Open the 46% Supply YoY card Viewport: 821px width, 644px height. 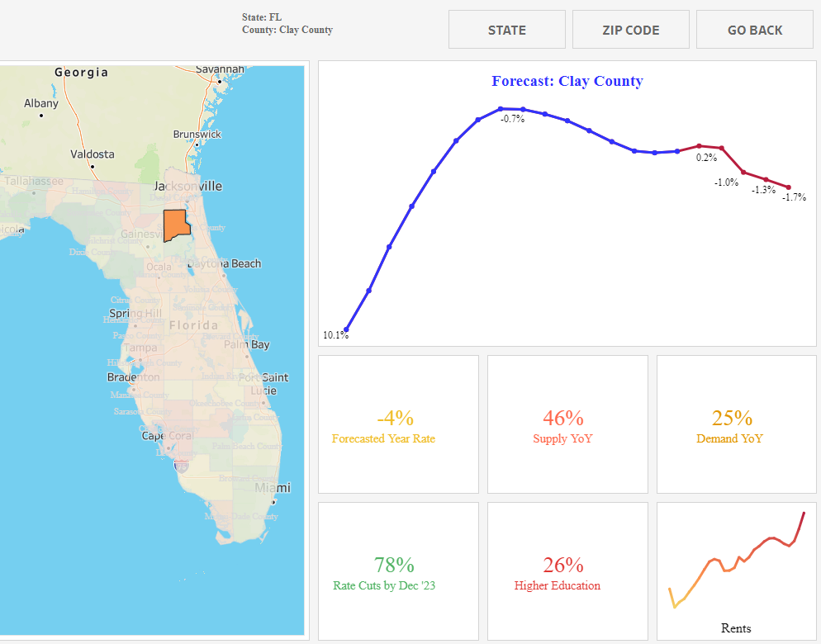click(567, 424)
